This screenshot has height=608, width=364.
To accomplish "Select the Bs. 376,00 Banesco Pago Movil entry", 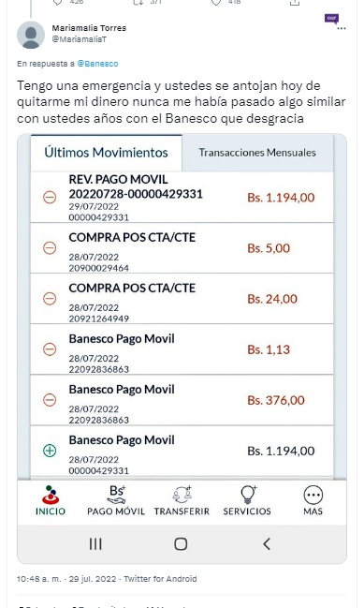I will pos(182,400).
